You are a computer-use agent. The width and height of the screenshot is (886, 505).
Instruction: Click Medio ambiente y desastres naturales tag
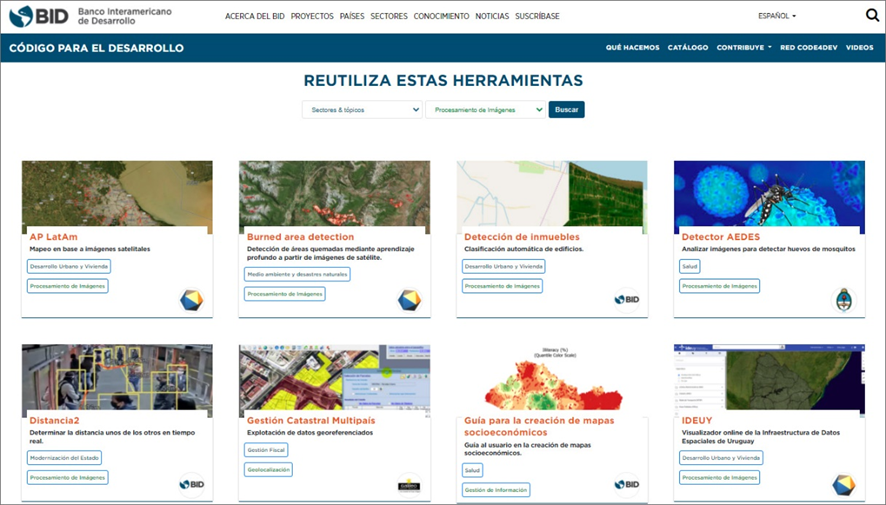coord(297,274)
